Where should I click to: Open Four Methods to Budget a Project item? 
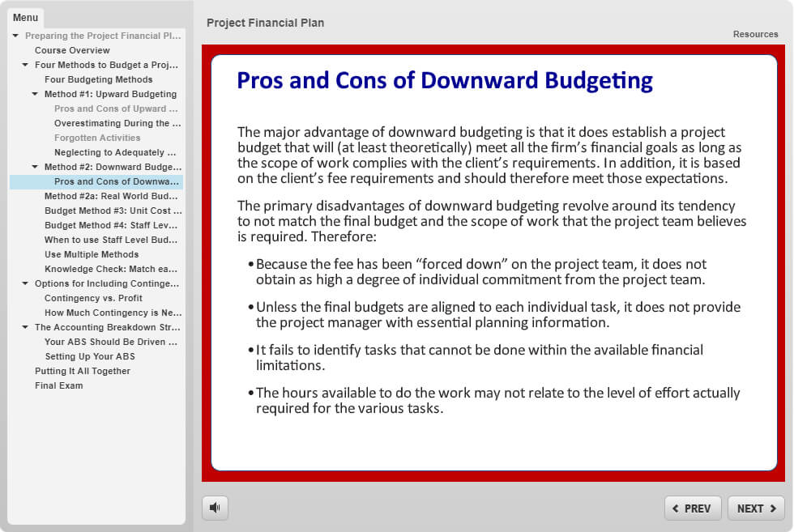(x=106, y=65)
